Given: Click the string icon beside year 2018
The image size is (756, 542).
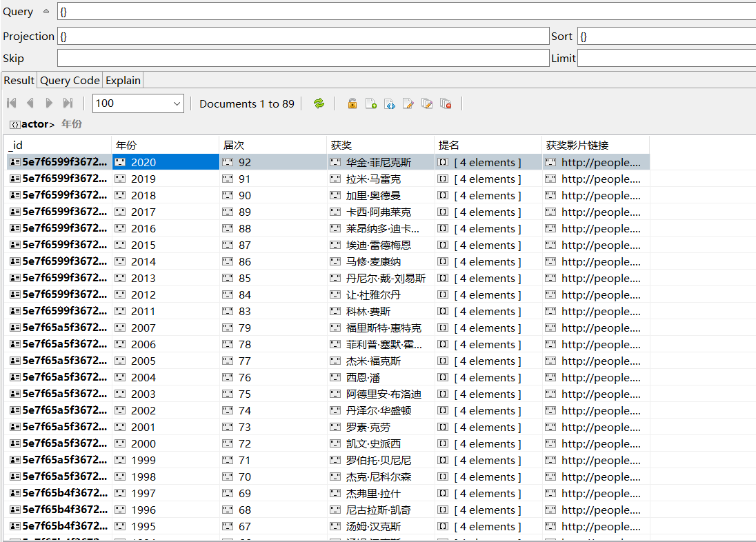Looking at the screenshot, I should pos(120,195).
